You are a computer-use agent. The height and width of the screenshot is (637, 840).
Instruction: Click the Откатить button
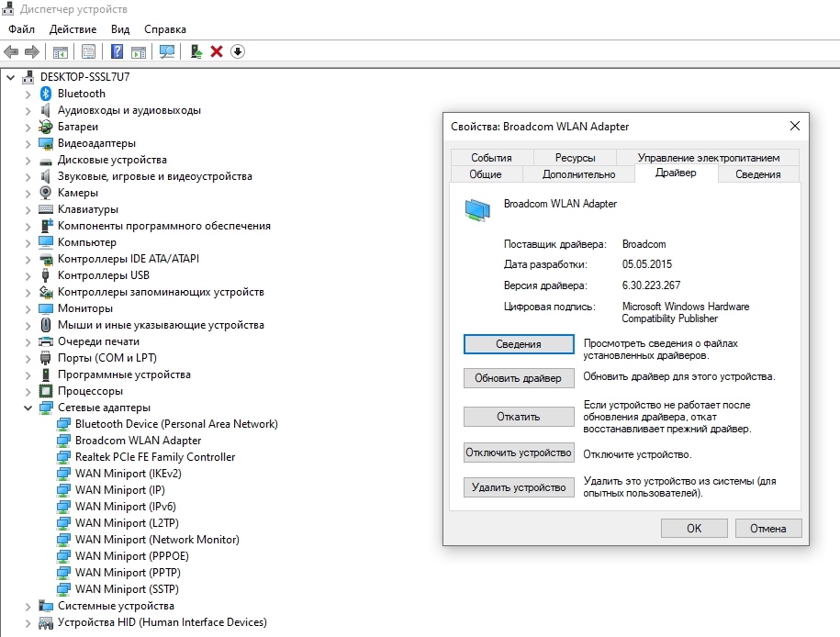pyautogui.click(x=519, y=417)
